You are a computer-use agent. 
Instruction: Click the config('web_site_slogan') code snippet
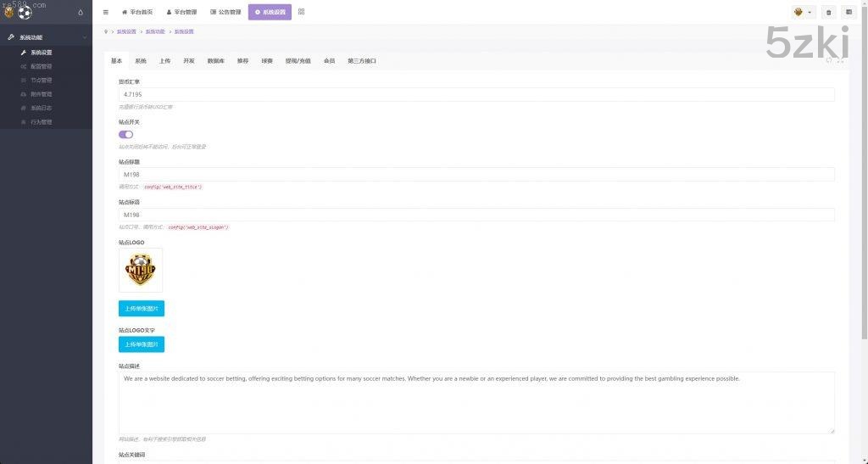point(198,227)
